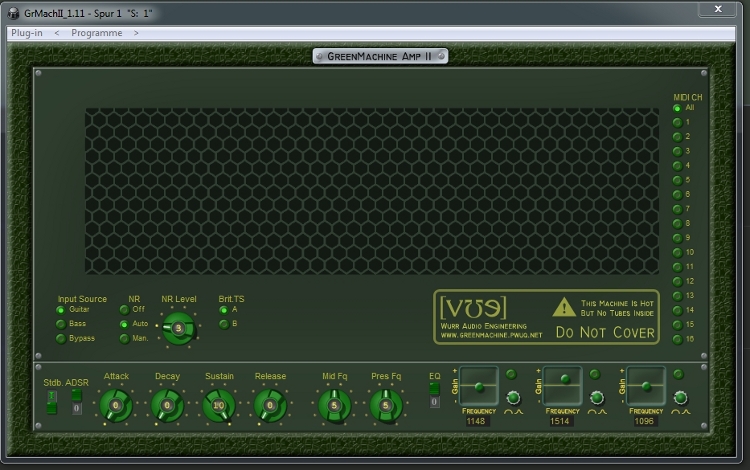The width and height of the screenshot is (750, 470).
Task: Click the Attack knob
Action: pyautogui.click(x=116, y=405)
